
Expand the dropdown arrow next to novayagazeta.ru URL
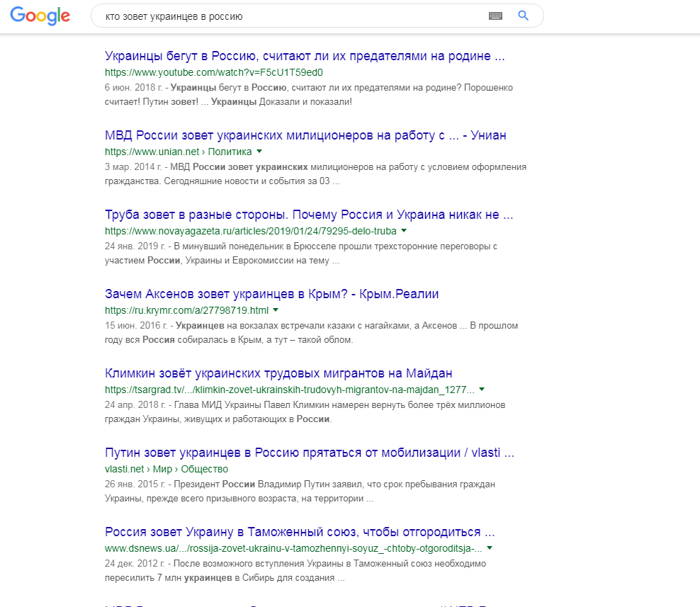coord(404,231)
